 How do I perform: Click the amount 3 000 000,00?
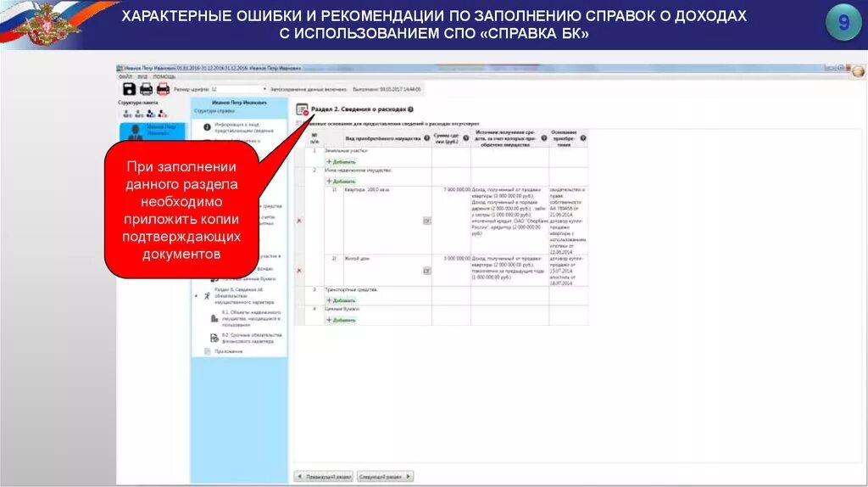tap(457, 259)
